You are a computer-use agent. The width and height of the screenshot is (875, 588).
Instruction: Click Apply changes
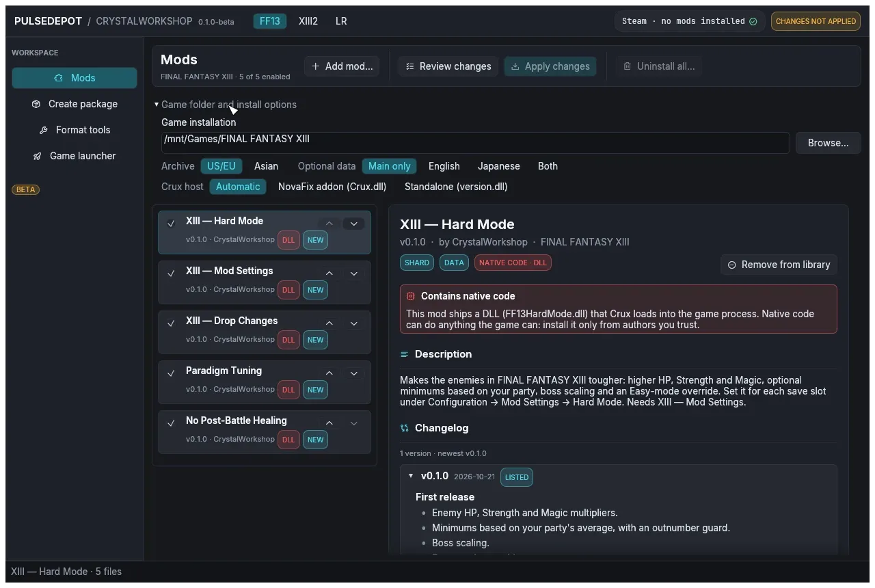550,66
